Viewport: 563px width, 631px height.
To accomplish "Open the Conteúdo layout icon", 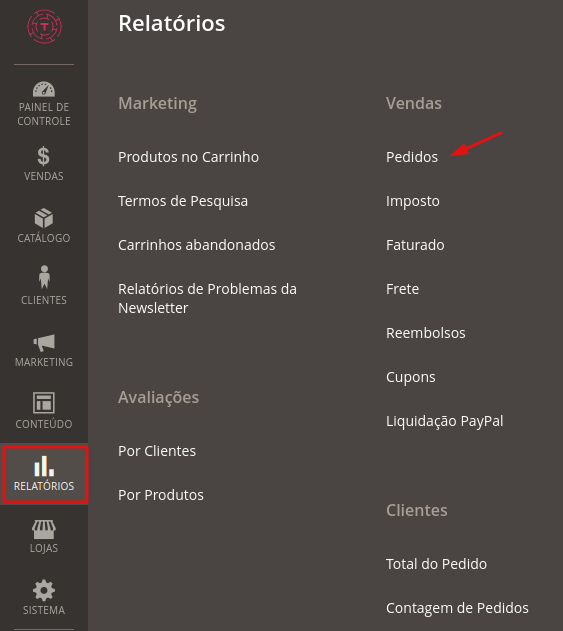I will [x=43, y=403].
